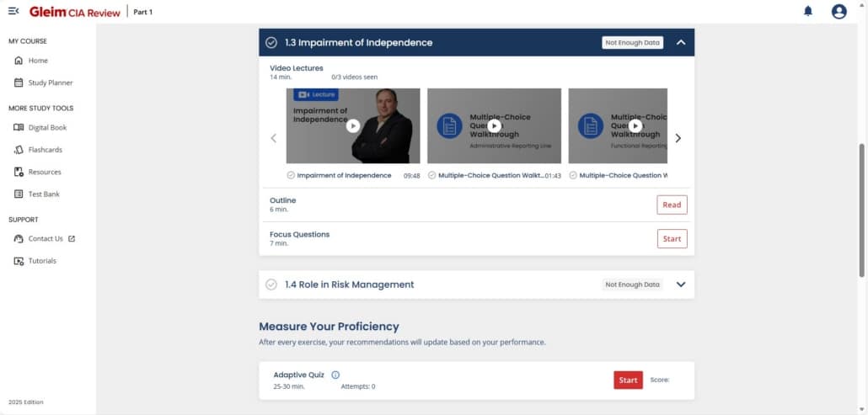Open the instructor lecture thumbnail
The height and width of the screenshot is (415, 868).
[x=352, y=126]
